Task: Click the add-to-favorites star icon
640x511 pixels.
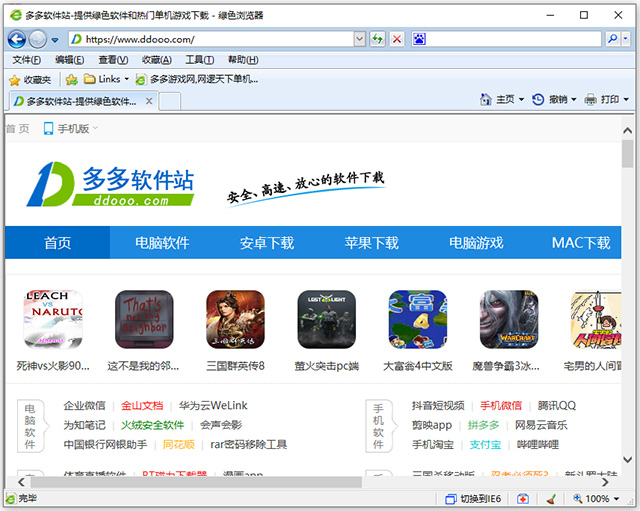Action: (71, 80)
